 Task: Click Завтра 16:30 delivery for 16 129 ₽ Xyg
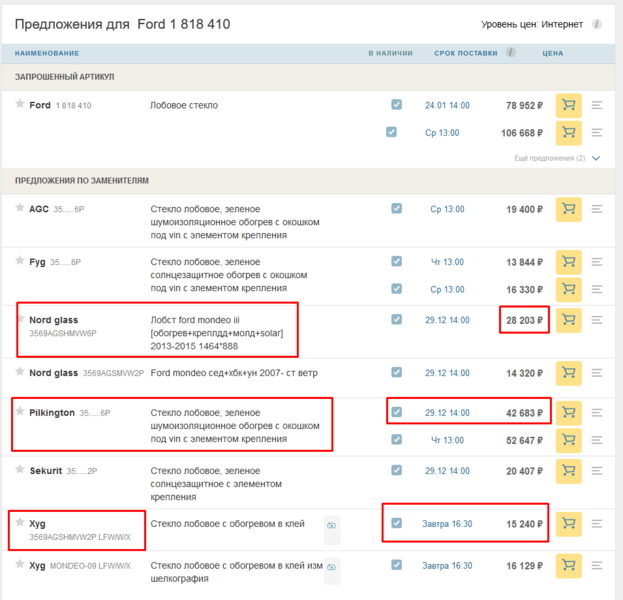[446, 565]
